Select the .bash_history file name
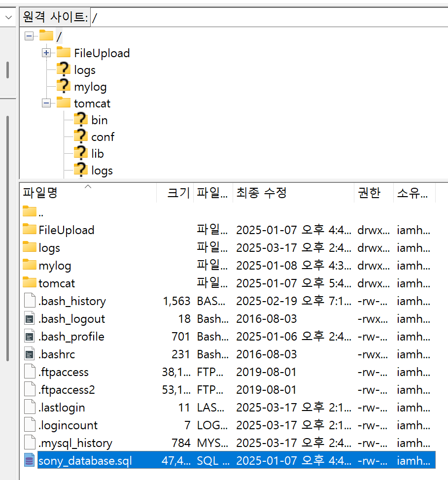448x480 pixels. point(72,302)
